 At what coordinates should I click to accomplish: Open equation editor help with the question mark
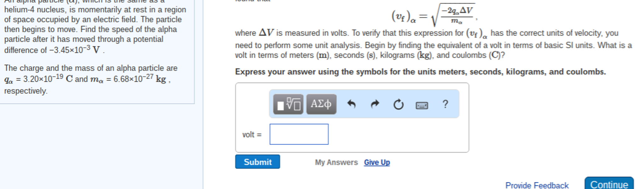point(445,104)
